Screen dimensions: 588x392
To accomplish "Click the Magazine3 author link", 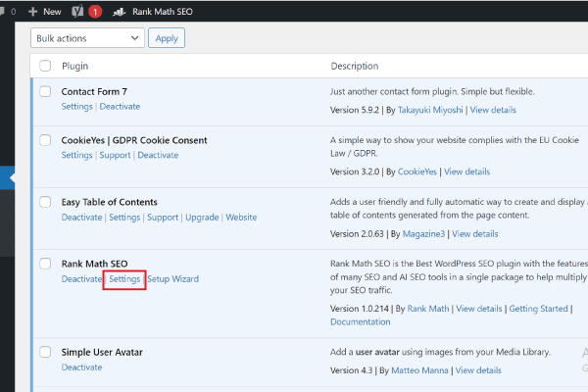I will point(423,234).
